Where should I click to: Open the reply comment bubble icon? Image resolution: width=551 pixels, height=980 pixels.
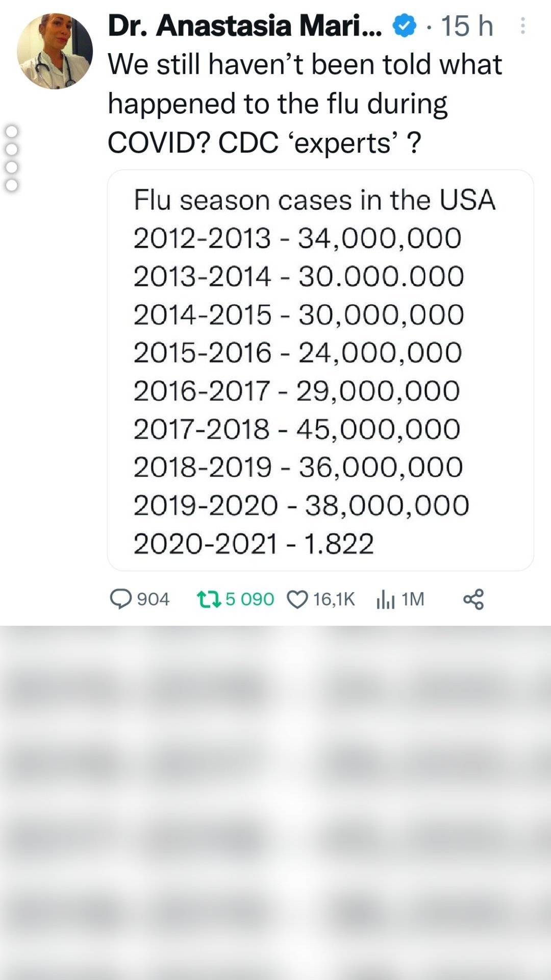(x=121, y=599)
